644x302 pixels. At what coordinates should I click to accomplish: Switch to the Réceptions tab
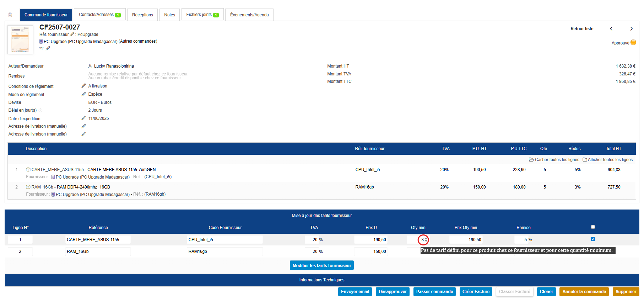tap(142, 15)
